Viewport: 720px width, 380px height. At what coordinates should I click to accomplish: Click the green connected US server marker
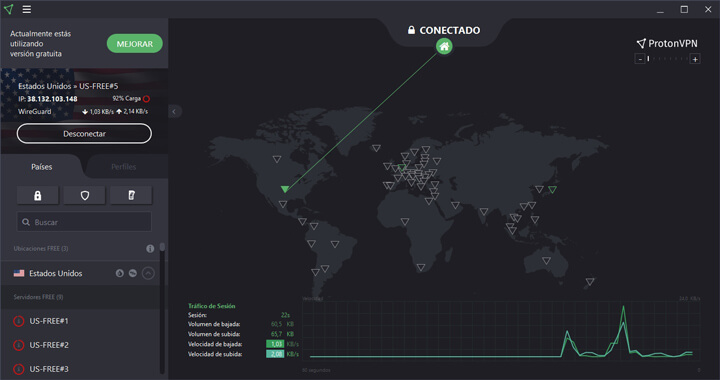(x=285, y=189)
